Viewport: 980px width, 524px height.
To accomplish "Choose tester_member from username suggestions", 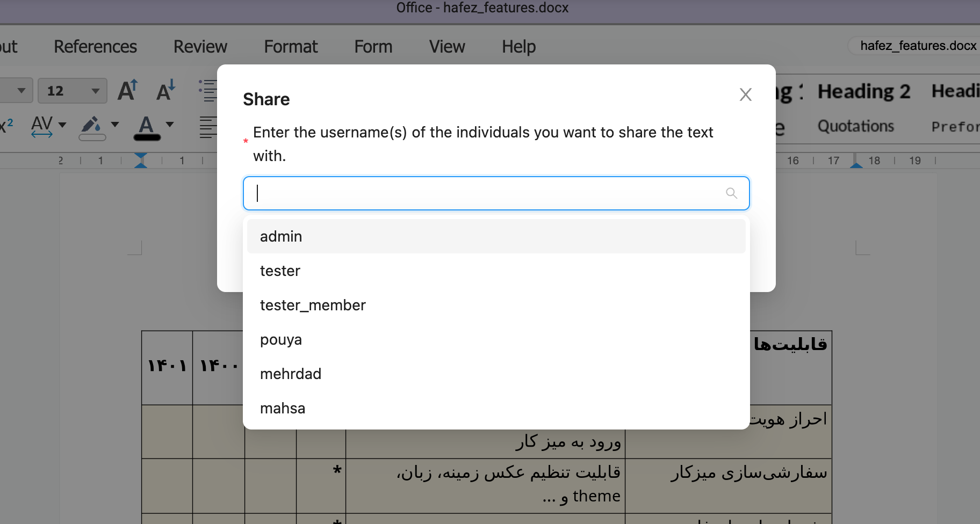I will coord(313,305).
